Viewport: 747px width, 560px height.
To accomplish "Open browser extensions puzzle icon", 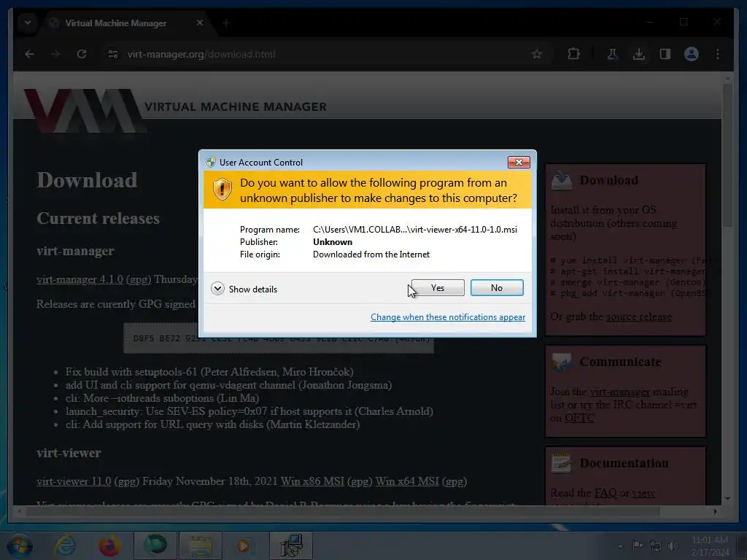I will [x=573, y=54].
